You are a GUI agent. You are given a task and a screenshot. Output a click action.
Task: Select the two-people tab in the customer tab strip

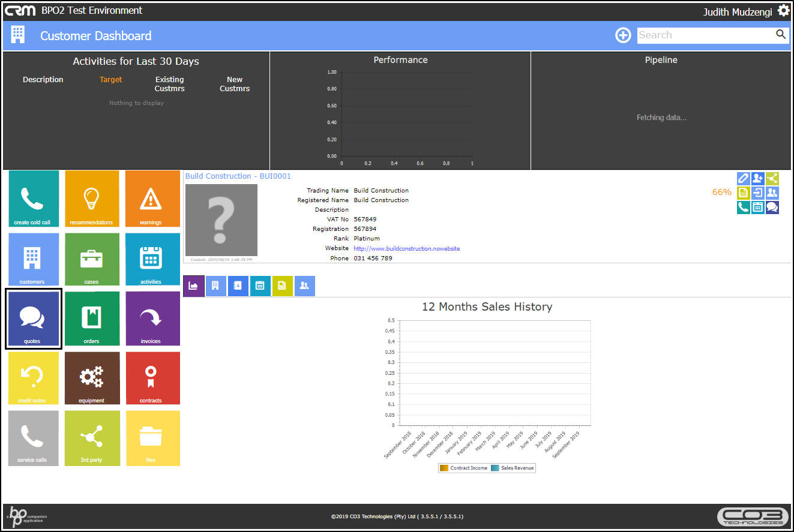[x=305, y=286]
